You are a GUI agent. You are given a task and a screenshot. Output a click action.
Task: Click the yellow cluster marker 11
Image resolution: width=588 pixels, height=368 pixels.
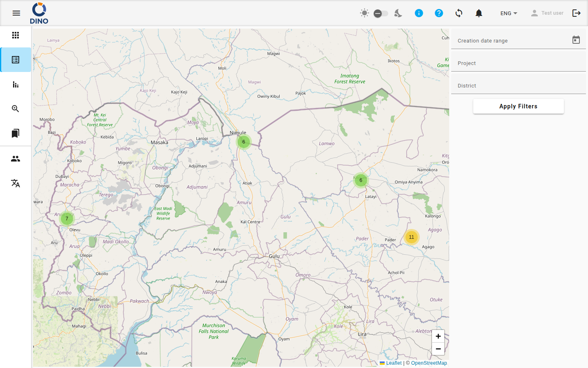412,237
